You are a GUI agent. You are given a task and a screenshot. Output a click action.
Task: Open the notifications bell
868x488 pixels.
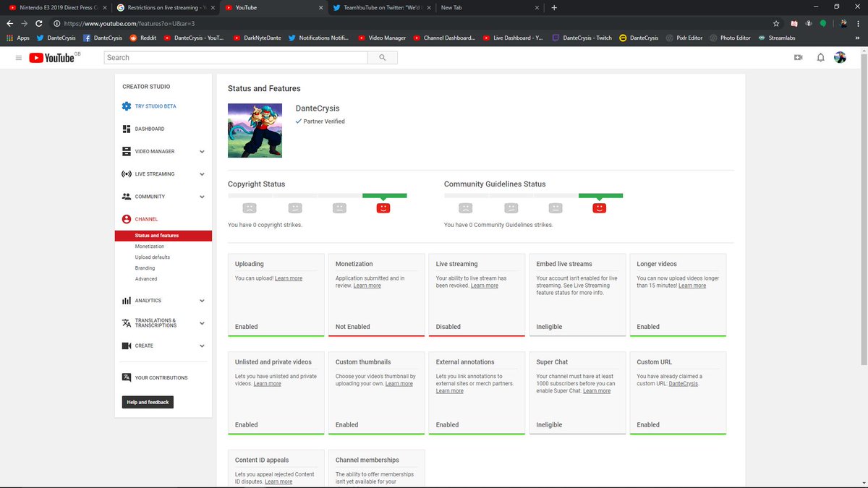click(820, 57)
